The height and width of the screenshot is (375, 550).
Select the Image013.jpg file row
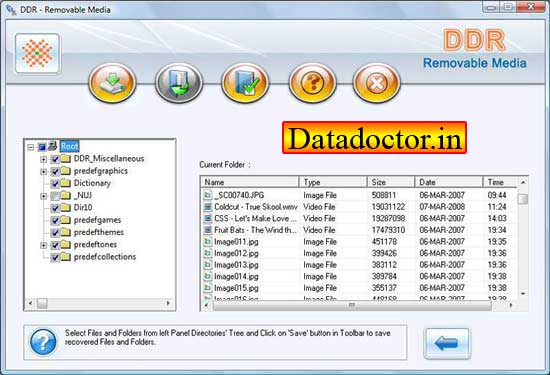tap(359, 265)
